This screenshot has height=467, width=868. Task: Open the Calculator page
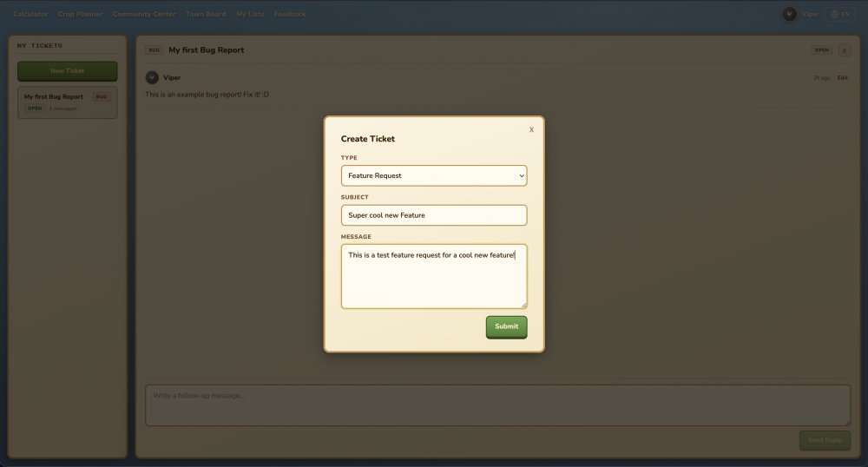point(30,14)
